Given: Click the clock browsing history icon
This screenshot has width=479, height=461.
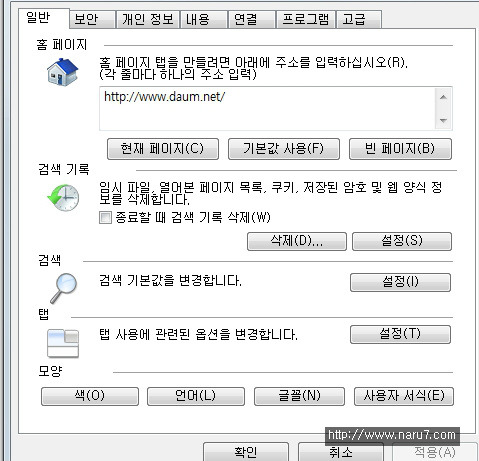Looking at the screenshot, I should (x=63, y=198).
